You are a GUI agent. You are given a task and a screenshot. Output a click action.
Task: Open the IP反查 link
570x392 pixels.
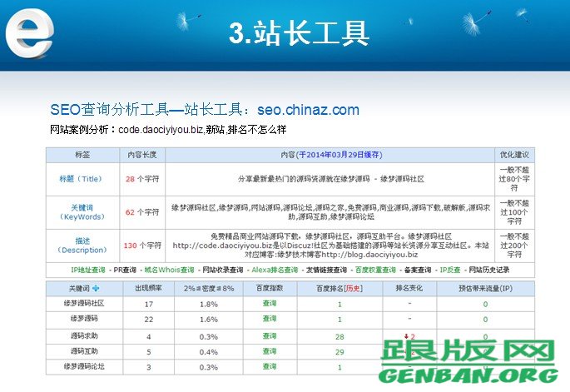pos(449,270)
